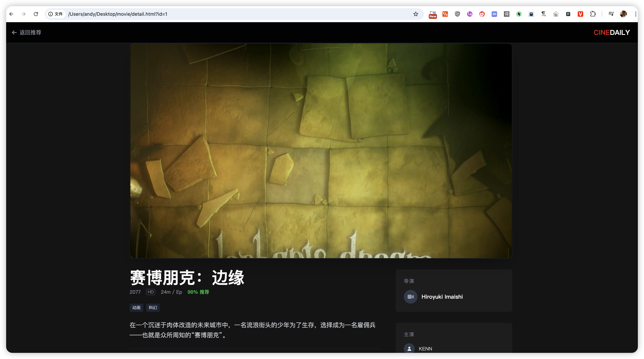Viewport: 644px width, 359px height.
Task: Select the 科幻 genre tag
Action: 153,308
